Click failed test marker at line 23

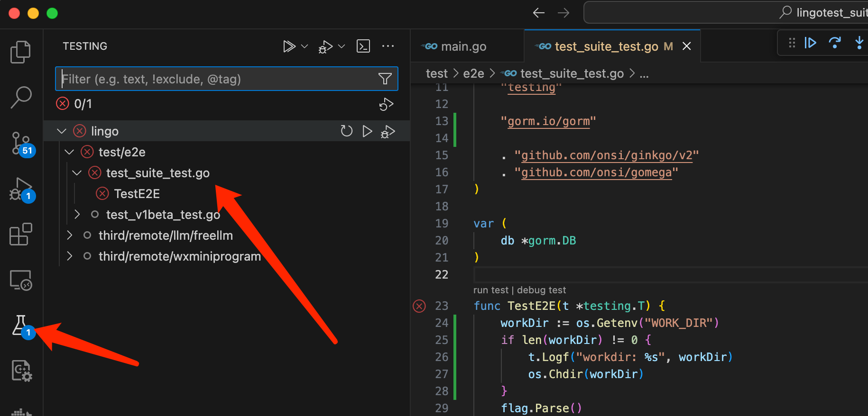point(419,306)
